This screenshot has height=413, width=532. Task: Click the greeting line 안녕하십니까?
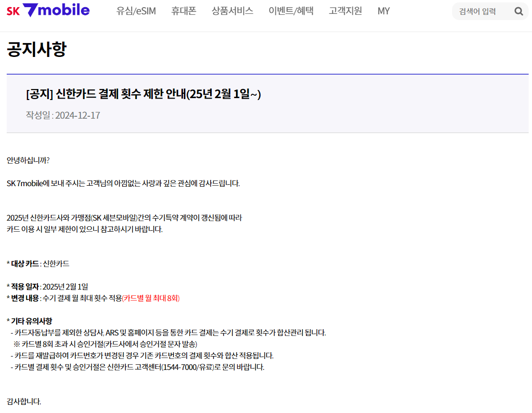pyautogui.click(x=28, y=160)
